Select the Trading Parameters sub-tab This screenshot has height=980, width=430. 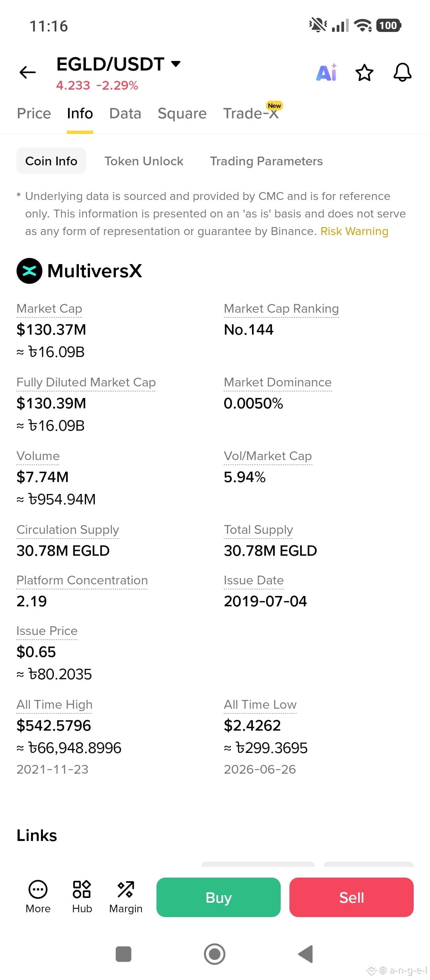point(266,161)
